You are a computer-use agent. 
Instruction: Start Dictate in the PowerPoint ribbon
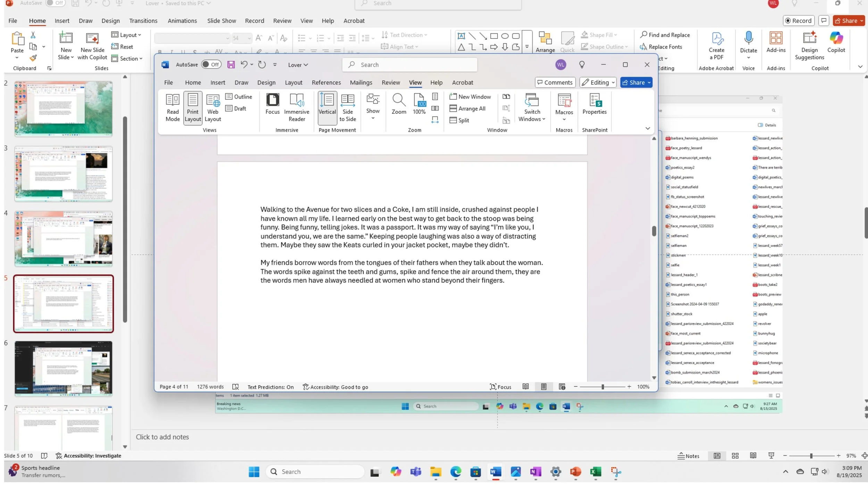pos(748,45)
